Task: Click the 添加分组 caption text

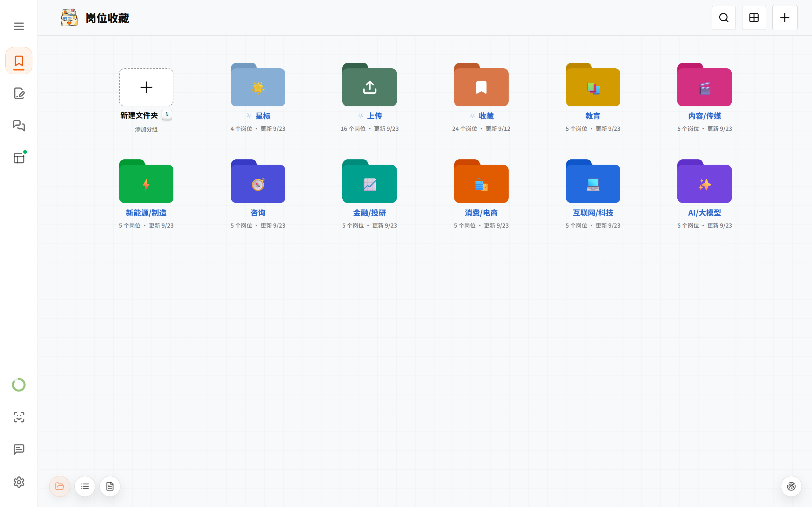Action: pos(146,130)
